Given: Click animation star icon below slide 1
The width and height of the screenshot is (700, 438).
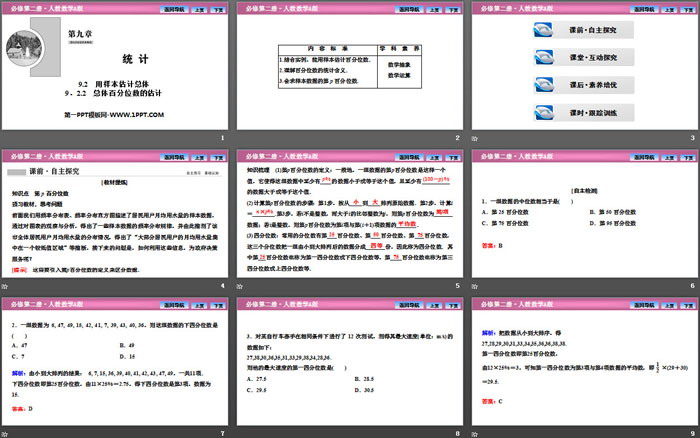Looking at the screenshot, I should (x=7, y=139).
